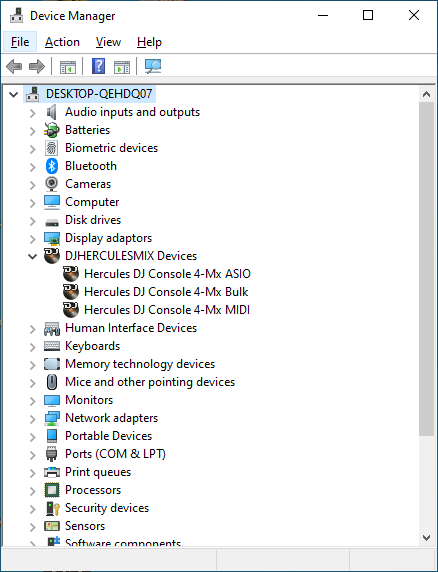Select Hercules DJ Console 4-Mx MIDI device
This screenshot has height=572, width=438.
pyautogui.click(x=167, y=309)
